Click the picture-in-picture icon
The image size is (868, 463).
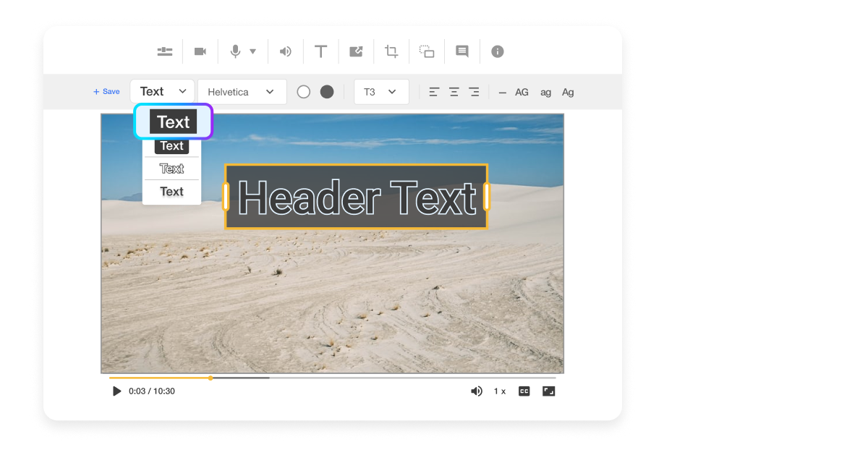[x=426, y=51]
